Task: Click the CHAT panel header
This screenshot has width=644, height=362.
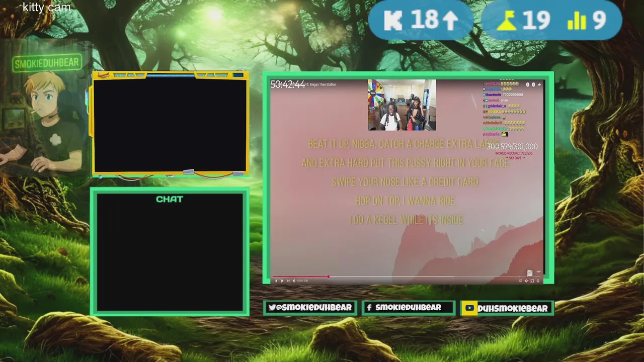Action: pos(170,199)
